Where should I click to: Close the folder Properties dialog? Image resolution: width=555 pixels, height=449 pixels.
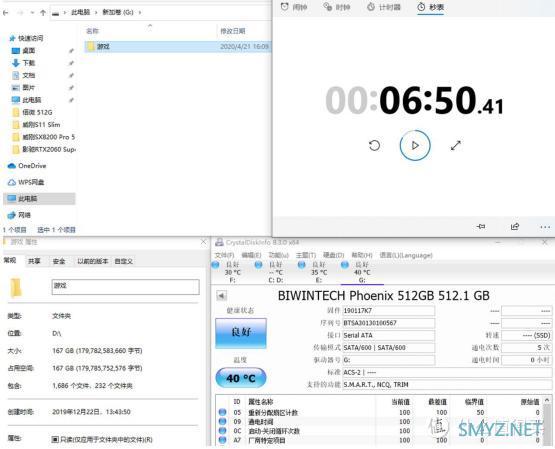click(x=204, y=242)
